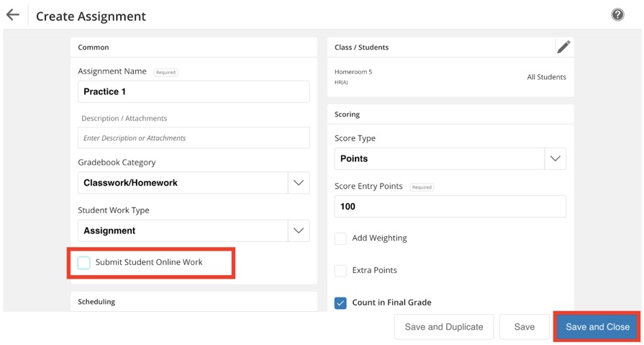Click the Save and Duplicate button
The image size is (644, 345).
[444, 327]
